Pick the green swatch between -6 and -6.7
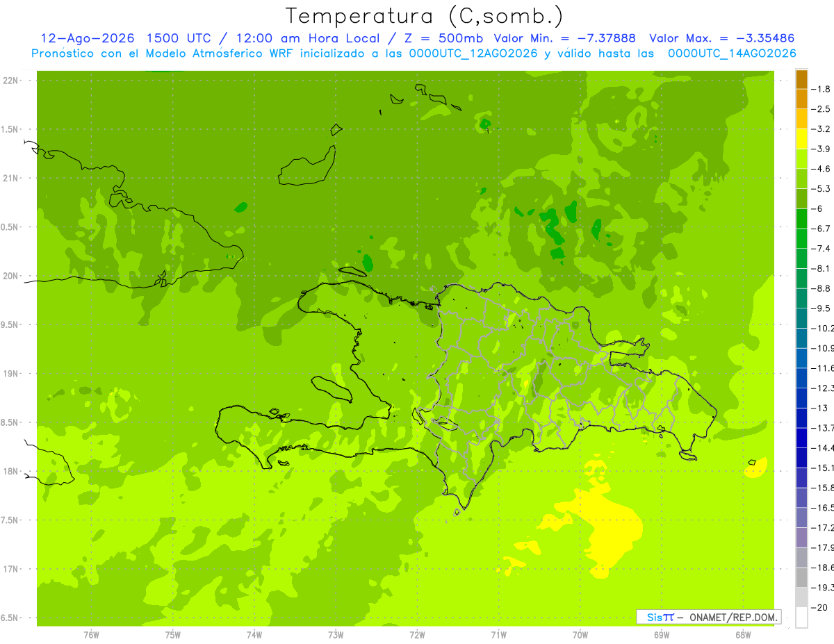The height and width of the screenshot is (644, 834). pos(801,219)
